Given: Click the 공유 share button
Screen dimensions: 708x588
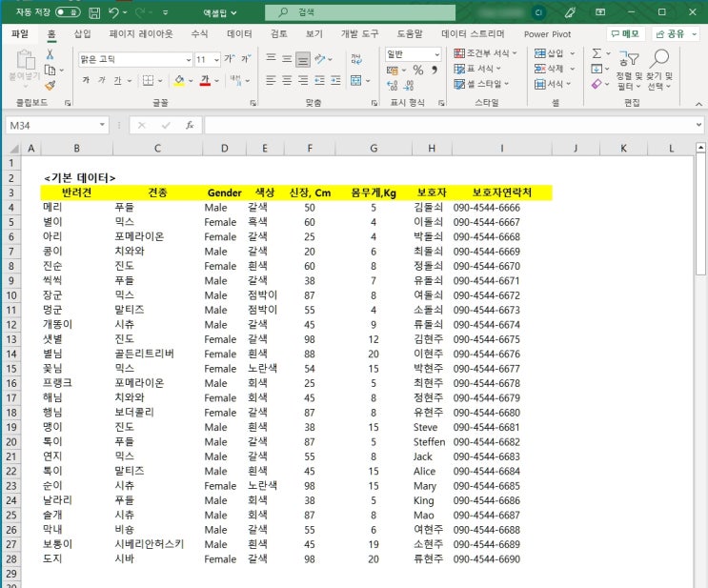Looking at the screenshot, I should tap(676, 34).
